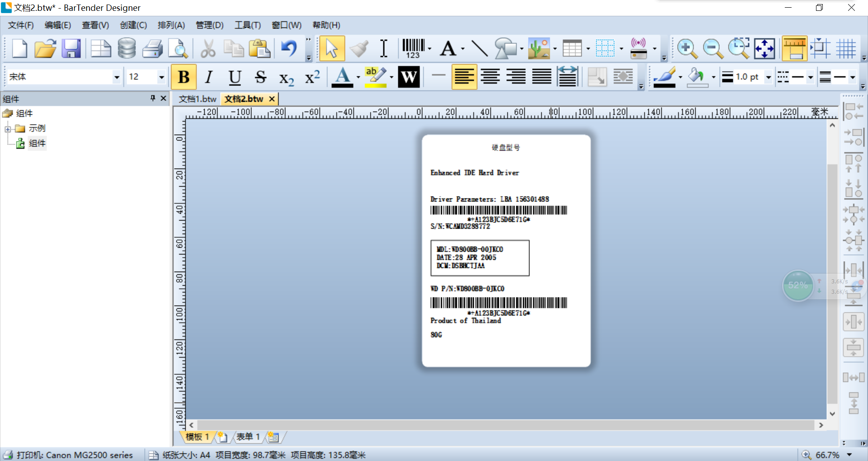Open the zoom percentage dropdown arrow

[x=849, y=455]
